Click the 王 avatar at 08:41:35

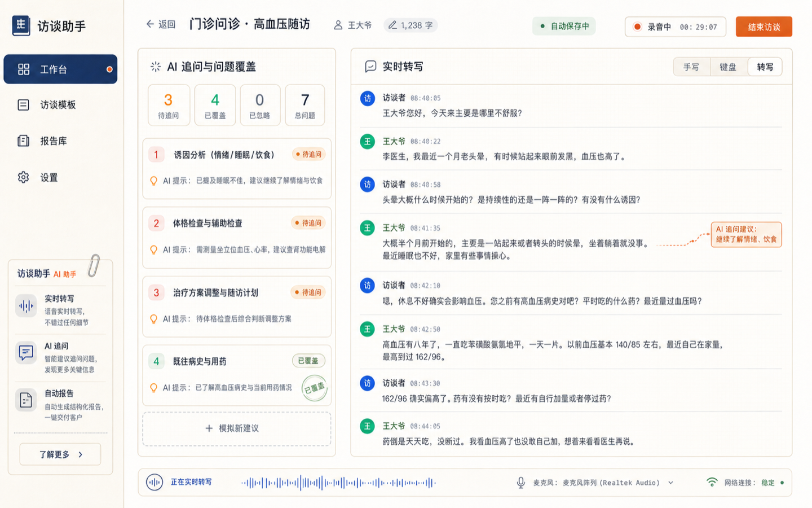pyautogui.click(x=368, y=228)
